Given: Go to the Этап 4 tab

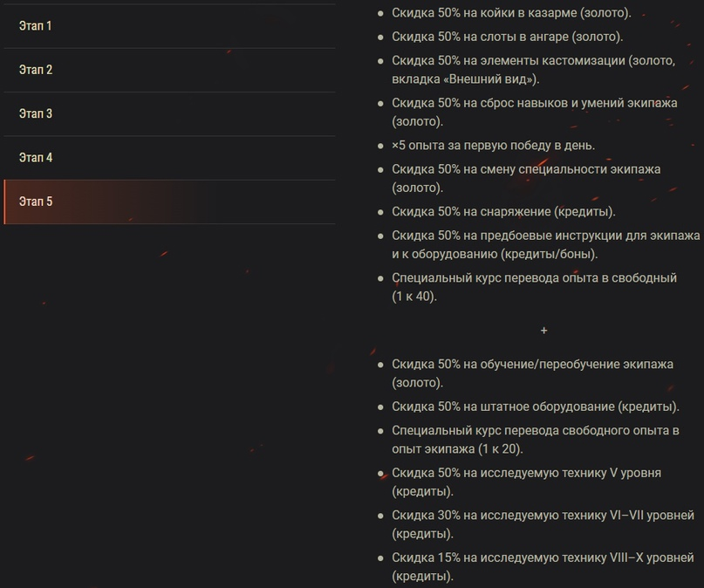Looking at the screenshot, I should [36, 157].
